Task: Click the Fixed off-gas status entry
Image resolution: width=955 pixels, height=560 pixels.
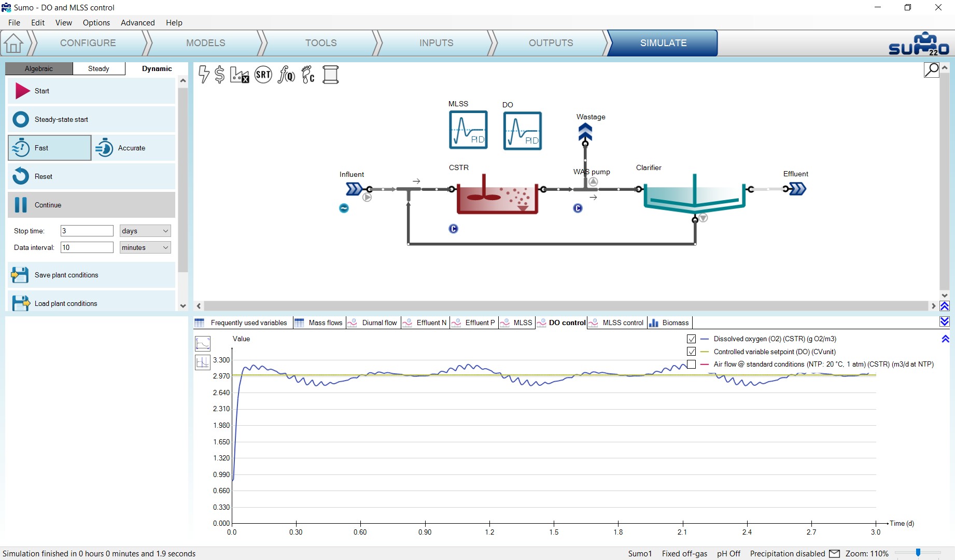Action: point(684,554)
